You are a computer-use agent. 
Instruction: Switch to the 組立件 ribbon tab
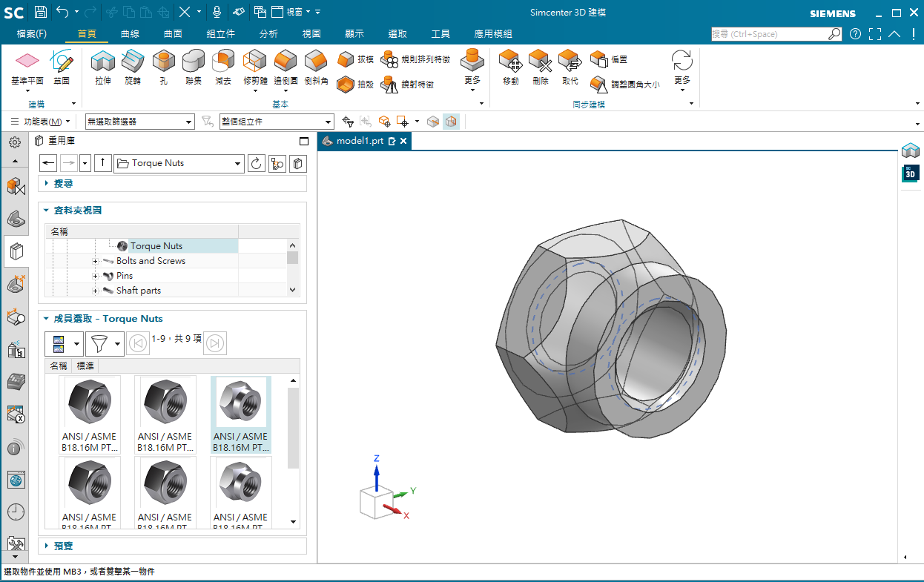[x=221, y=34]
